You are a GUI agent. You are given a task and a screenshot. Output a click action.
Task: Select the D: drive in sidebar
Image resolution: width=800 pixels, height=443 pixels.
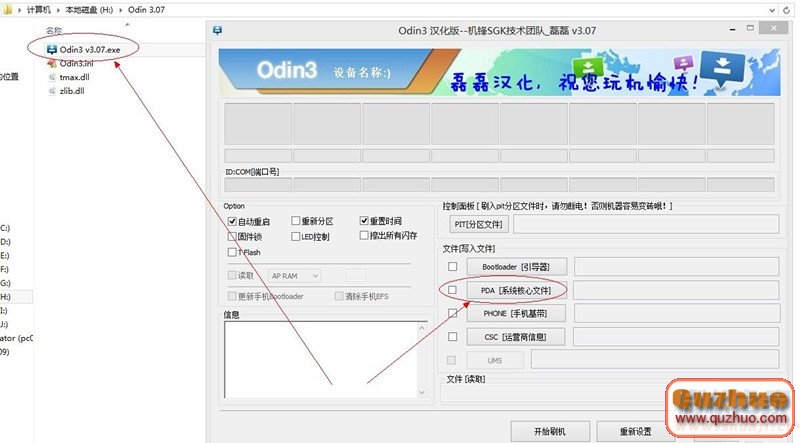[x=5, y=241]
